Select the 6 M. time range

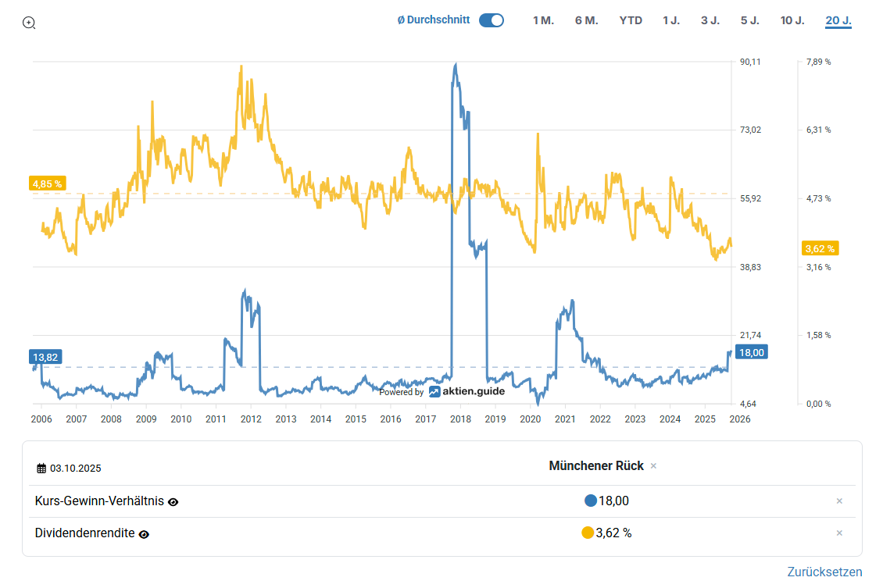[x=586, y=20]
